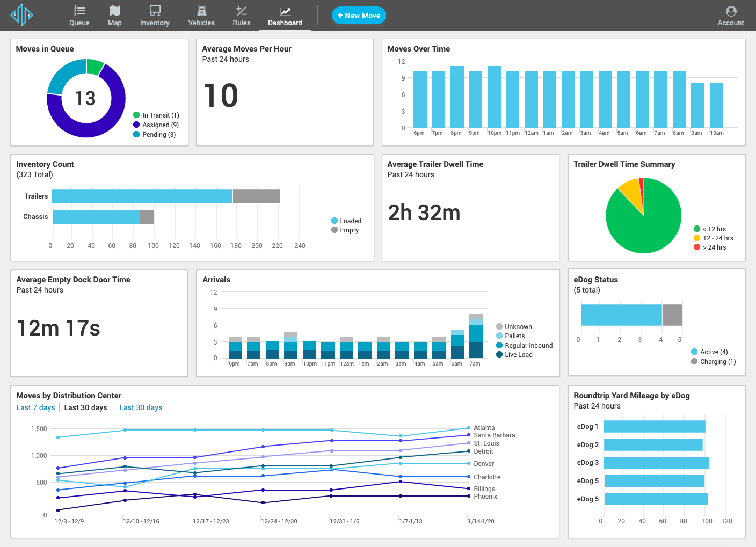Click the 12m 17s dock door time
The height and width of the screenshot is (547, 756).
[x=59, y=328]
